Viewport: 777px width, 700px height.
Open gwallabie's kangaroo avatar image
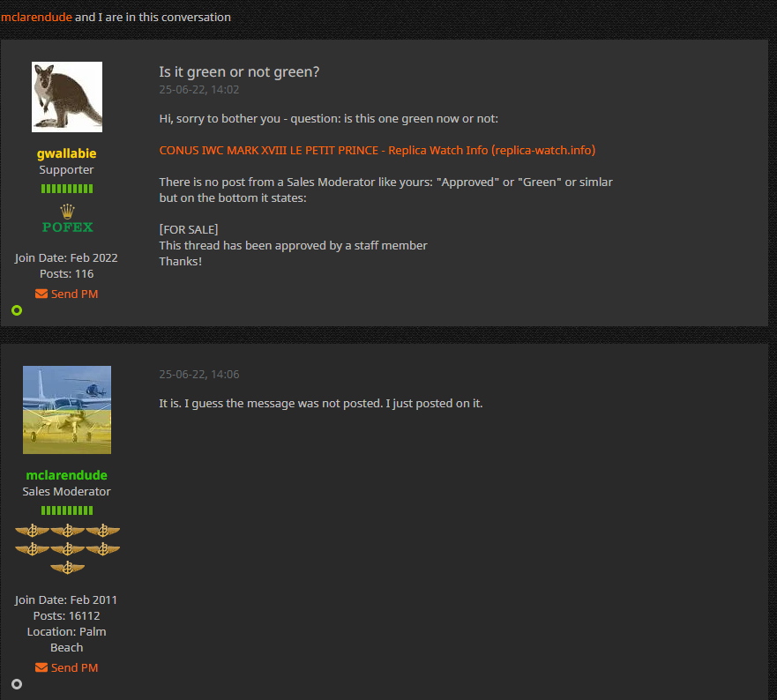(x=67, y=97)
